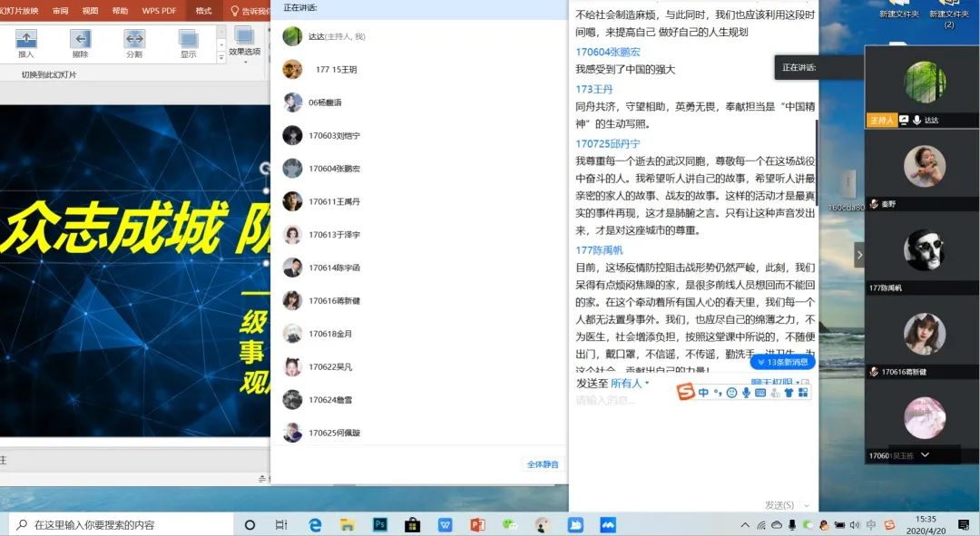
Task: Toggle 达达 host microphone in video panel
Action: (917, 120)
